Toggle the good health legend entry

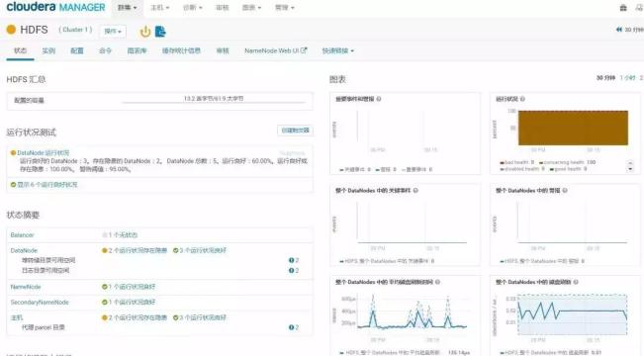(568, 169)
